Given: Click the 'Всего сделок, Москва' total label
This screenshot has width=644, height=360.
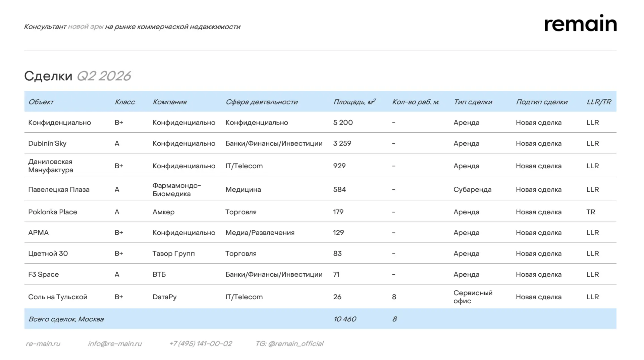Looking at the screenshot, I should tap(66, 319).
